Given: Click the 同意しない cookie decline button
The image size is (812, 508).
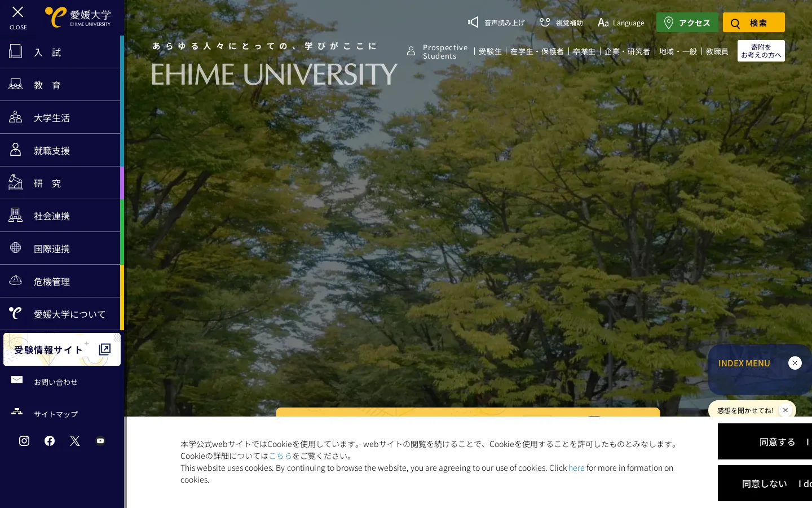Looking at the screenshot, I should pyautogui.click(x=765, y=483).
